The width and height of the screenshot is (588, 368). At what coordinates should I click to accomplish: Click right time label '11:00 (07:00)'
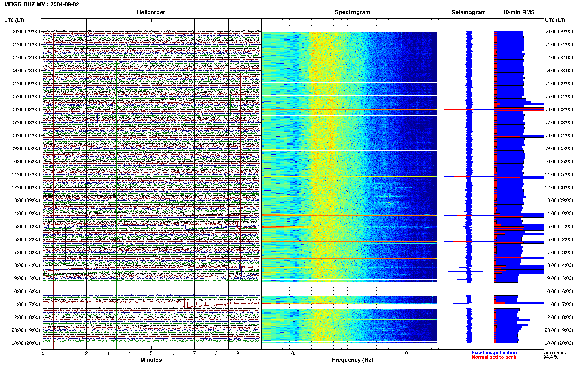pyautogui.click(x=559, y=174)
